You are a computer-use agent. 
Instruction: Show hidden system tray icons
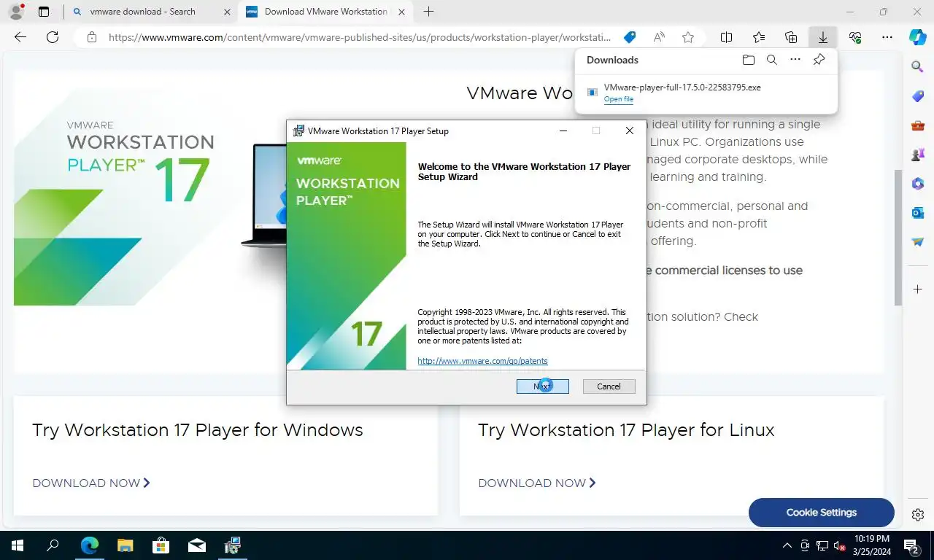pyautogui.click(x=787, y=545)
